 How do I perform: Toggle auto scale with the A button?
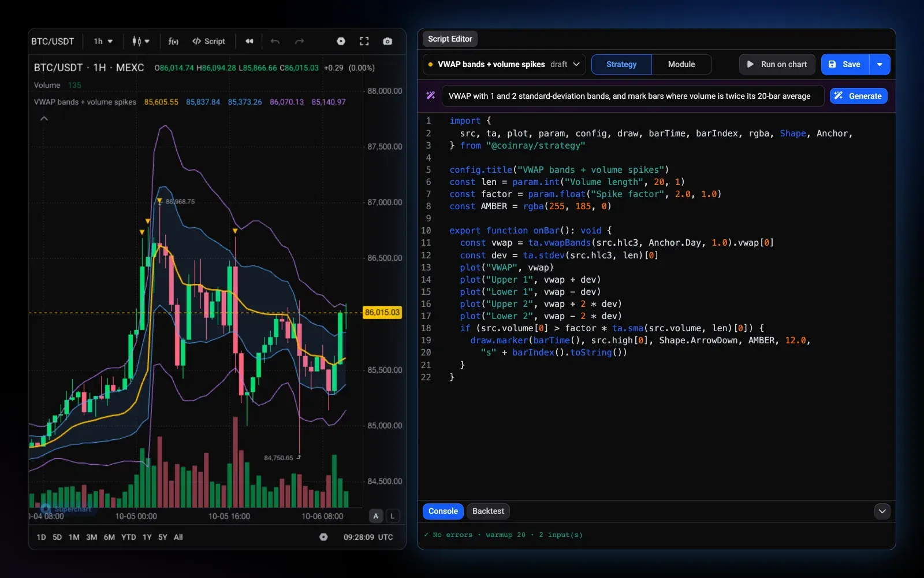tap(376, 516)
